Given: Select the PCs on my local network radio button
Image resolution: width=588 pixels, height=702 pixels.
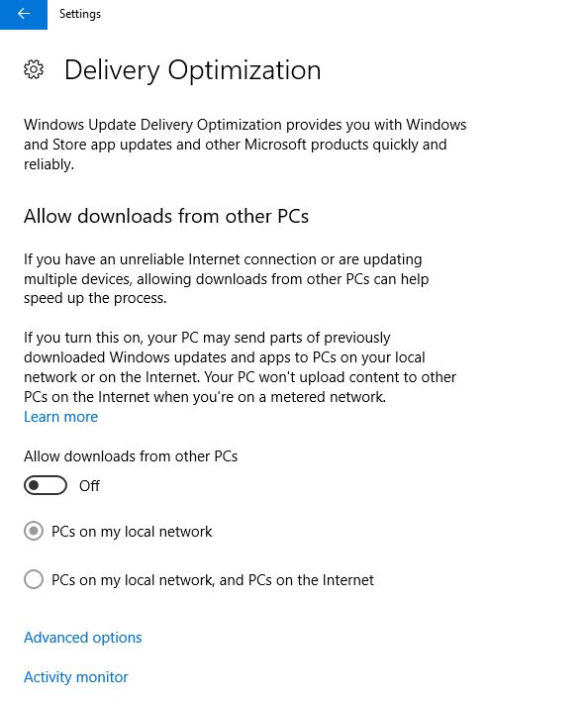Looking at the screenshot, I should pyautogui.click(x=34, y=531).
